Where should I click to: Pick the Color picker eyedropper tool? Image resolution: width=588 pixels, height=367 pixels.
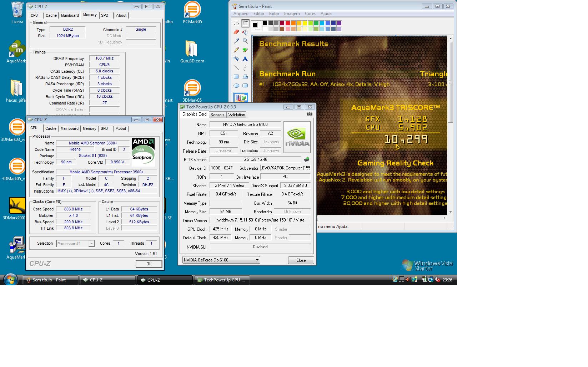pyautogui.click(x=236, y=41)
